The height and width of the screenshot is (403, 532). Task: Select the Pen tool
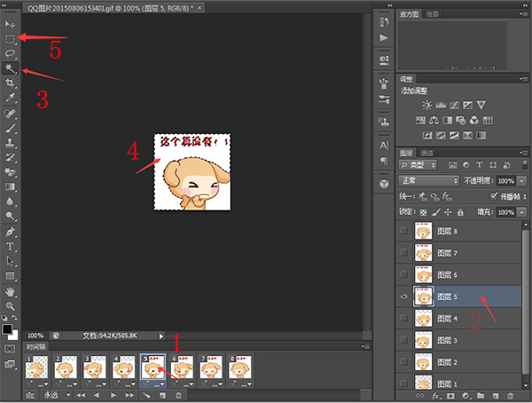point(10,232)
